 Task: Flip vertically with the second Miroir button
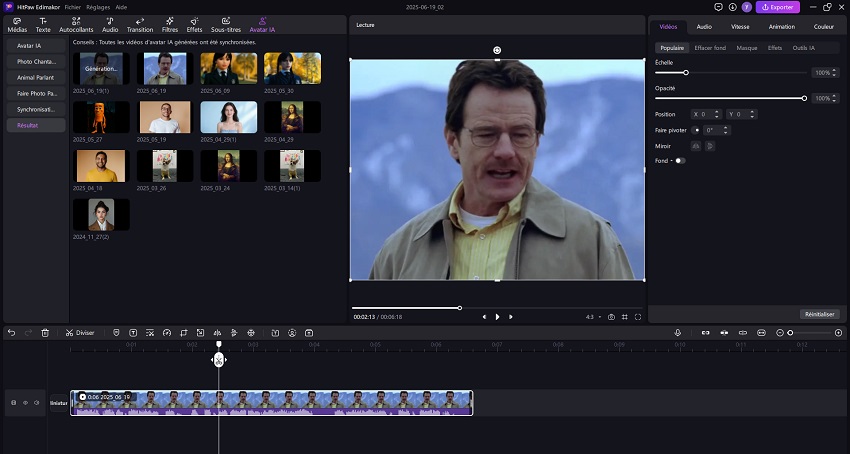710,146
